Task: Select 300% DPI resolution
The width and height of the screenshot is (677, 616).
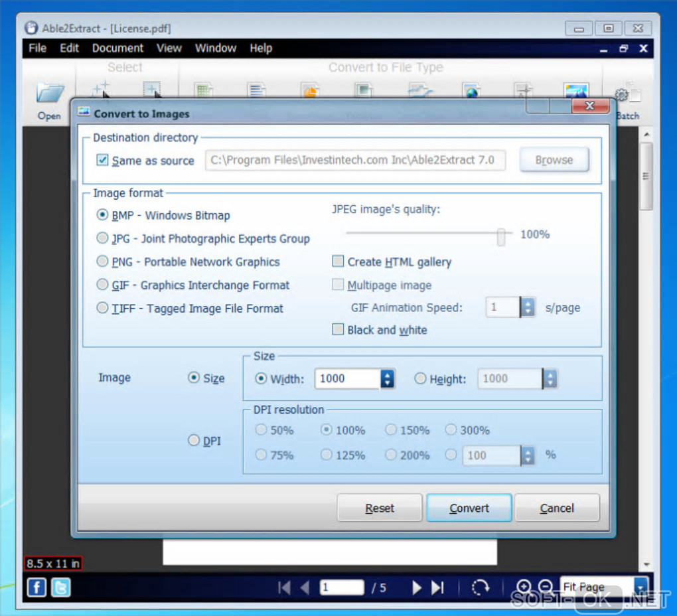Action: tap(451, 429)
